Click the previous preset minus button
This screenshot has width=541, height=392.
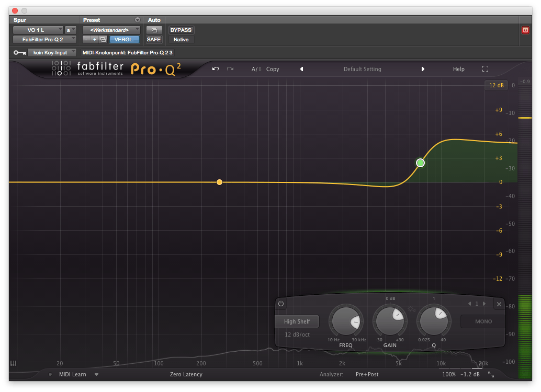coord(86,40)
